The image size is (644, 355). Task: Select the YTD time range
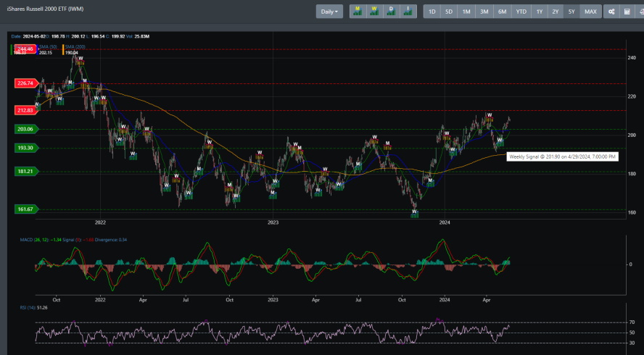[x=521, y=12]
